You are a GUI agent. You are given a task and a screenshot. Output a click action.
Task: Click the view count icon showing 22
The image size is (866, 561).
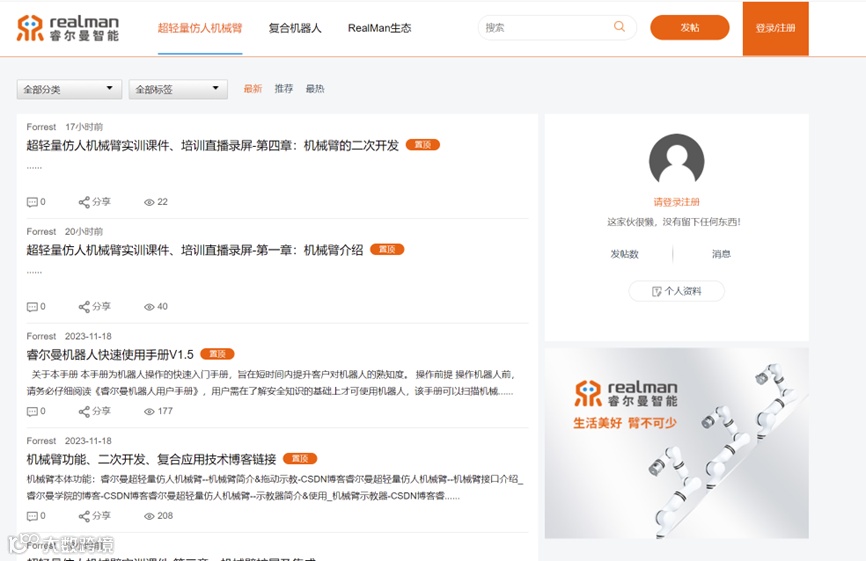(149, 203)
